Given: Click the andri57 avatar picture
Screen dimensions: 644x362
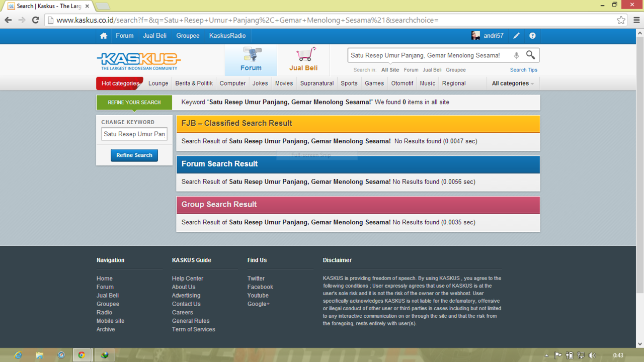Looking at the screenshot, I should 475,36.
